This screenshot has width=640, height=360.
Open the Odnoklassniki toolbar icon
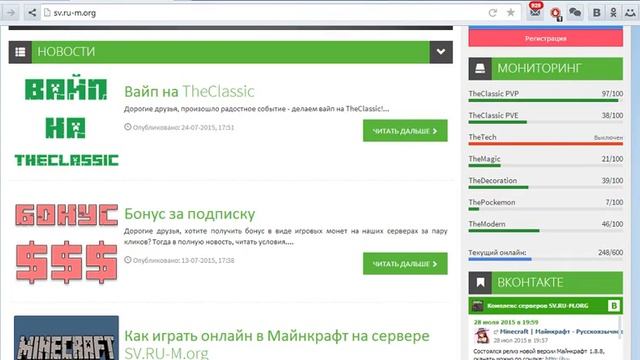coord(613,13)
